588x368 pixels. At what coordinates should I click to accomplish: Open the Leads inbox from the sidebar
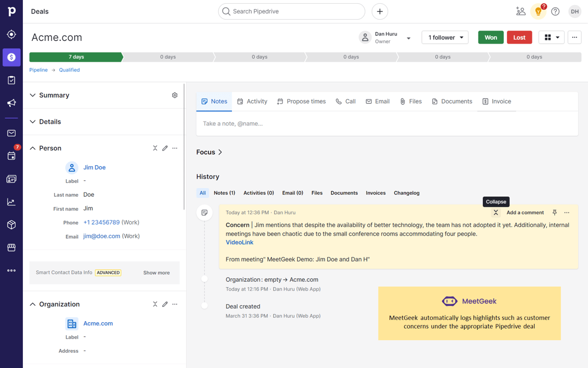pos(11,34)
